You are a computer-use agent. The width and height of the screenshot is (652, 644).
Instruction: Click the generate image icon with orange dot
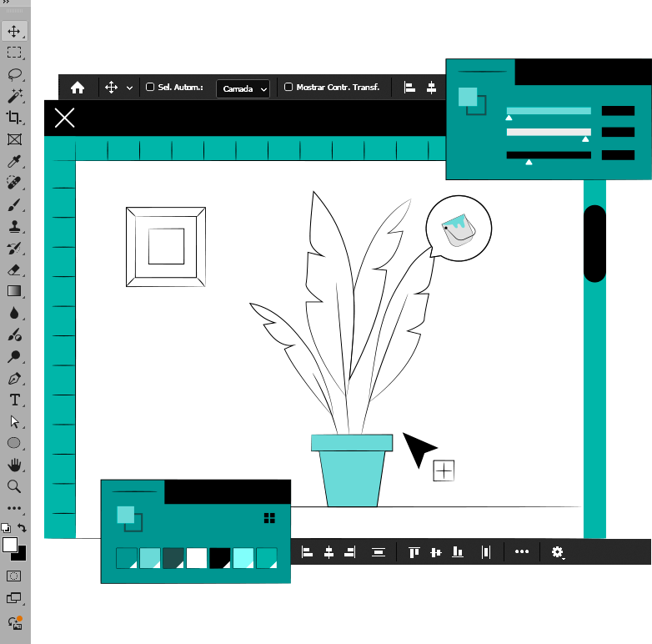point(15,623)
